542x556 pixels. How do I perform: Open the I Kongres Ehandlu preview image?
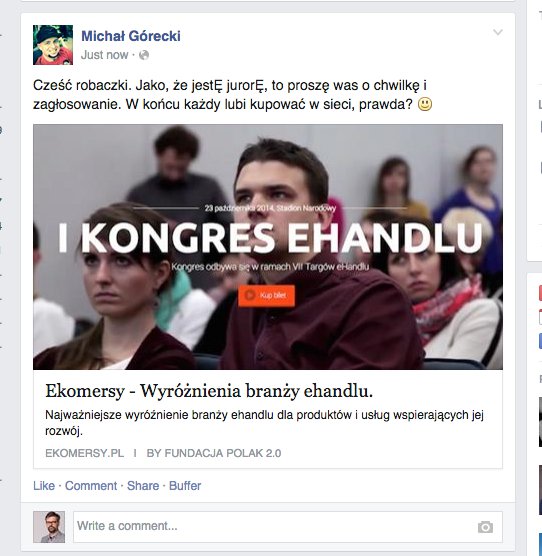pos(268,247)
